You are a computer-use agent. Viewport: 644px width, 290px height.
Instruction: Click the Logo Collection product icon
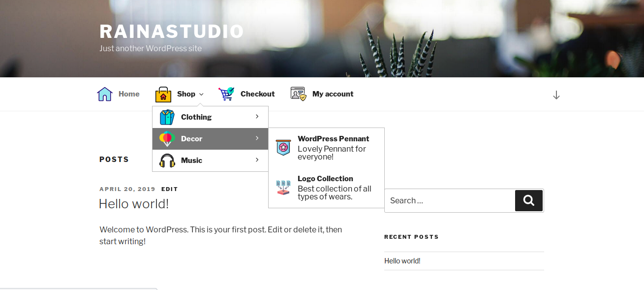pos(283,188)
